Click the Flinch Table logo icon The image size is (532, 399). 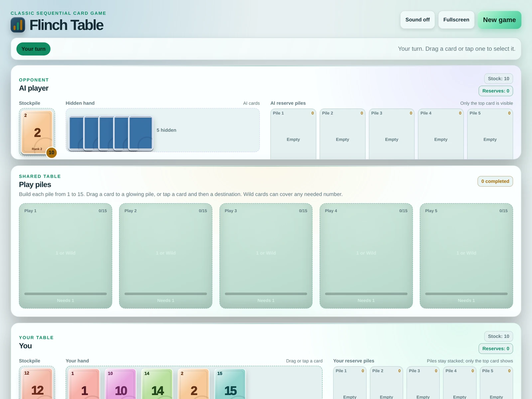pyautogui.click(x=18, y=25)
